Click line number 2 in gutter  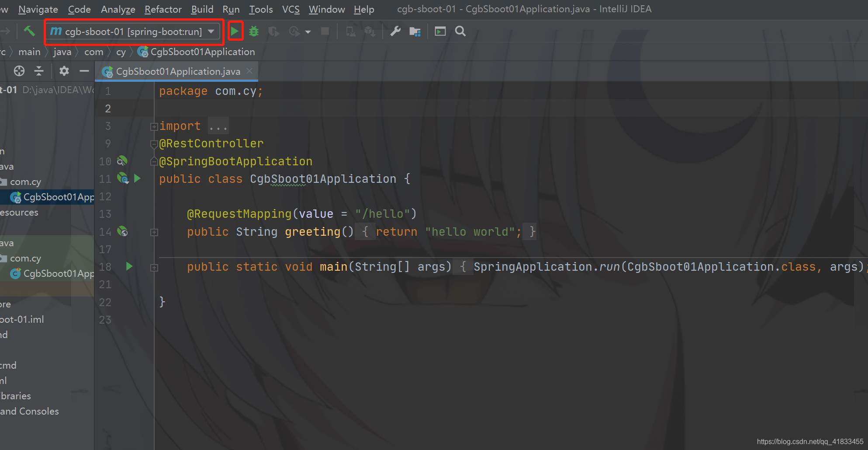pyautogui.click(x=108, y=108)
